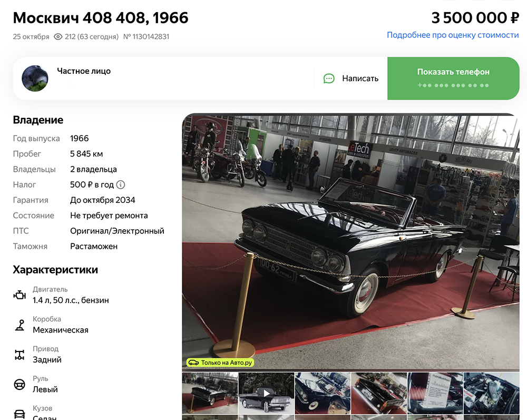This screenshot has width=527, height=420.
Task: Click the steering wheel Руль icon
Action: (x=19, y=384)
